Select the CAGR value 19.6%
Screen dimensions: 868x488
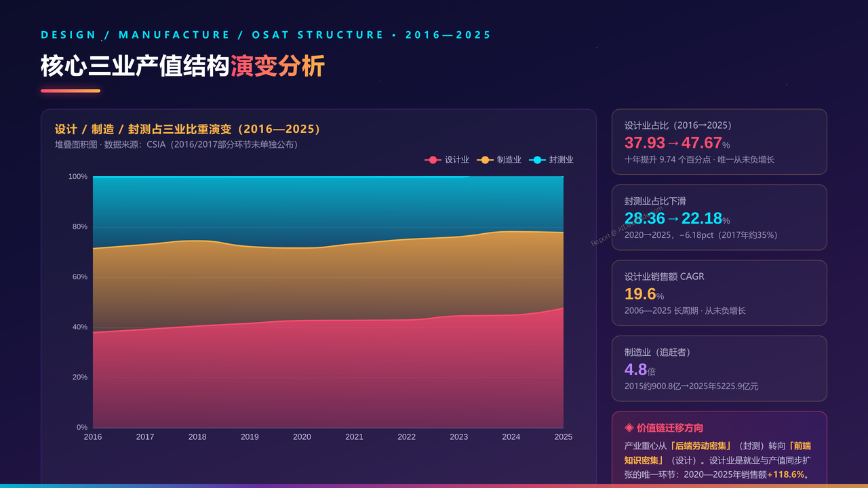coord(644,294)
